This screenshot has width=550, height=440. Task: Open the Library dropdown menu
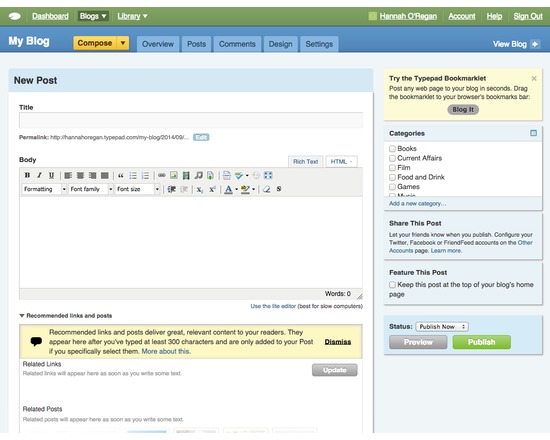click(x=132, y=16)
